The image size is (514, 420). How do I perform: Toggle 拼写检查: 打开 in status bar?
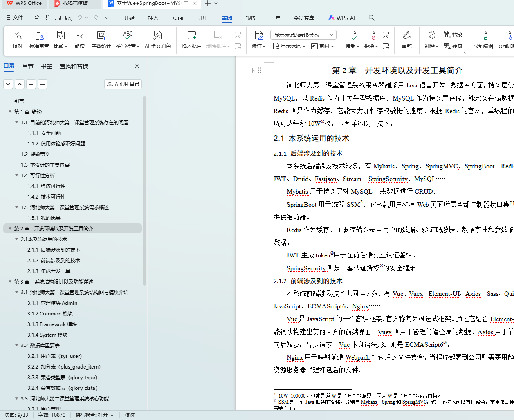94,415
